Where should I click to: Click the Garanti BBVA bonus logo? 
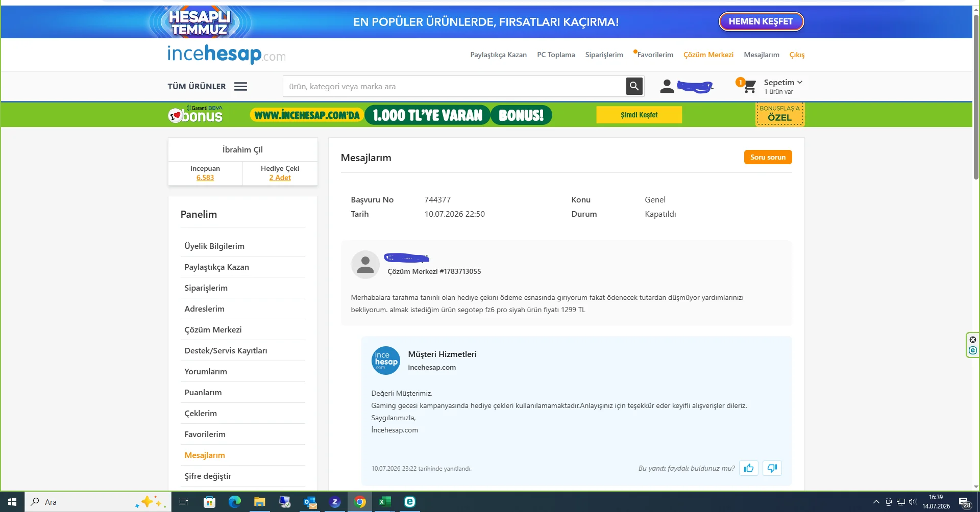[x=195, y=114]
